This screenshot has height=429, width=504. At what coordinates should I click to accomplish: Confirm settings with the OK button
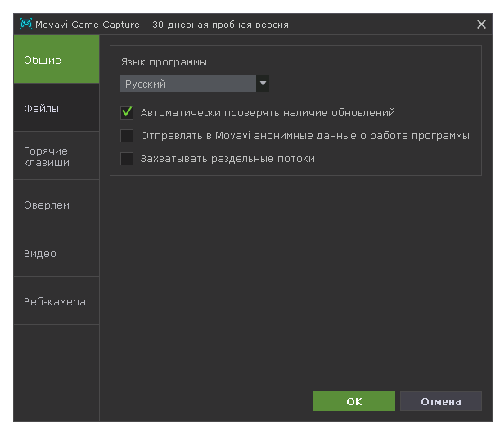(353, 401)
